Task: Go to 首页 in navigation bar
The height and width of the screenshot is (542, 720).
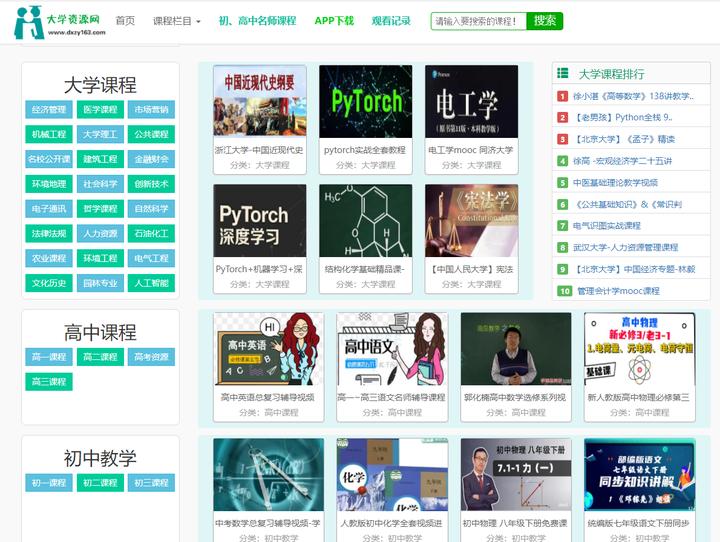Action: (125, 21)
